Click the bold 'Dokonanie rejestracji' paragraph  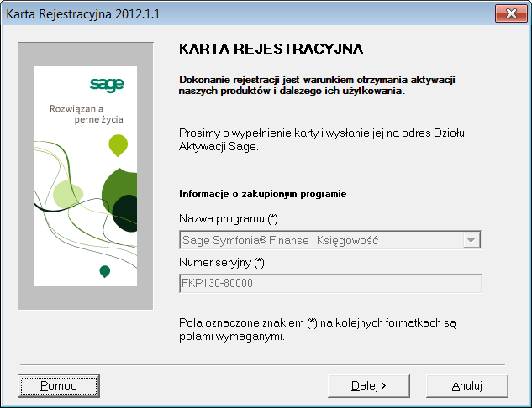coord(317,85)
